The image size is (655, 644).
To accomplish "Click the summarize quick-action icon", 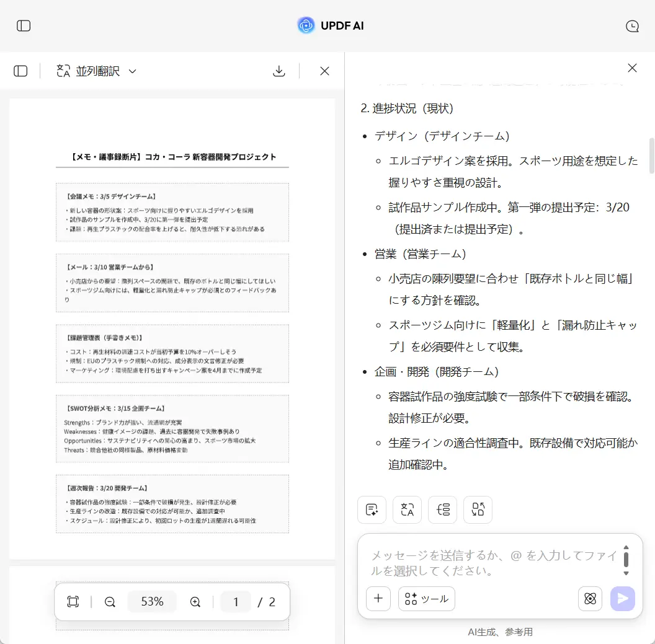I will pyautogui.click(x=372, y=509).
